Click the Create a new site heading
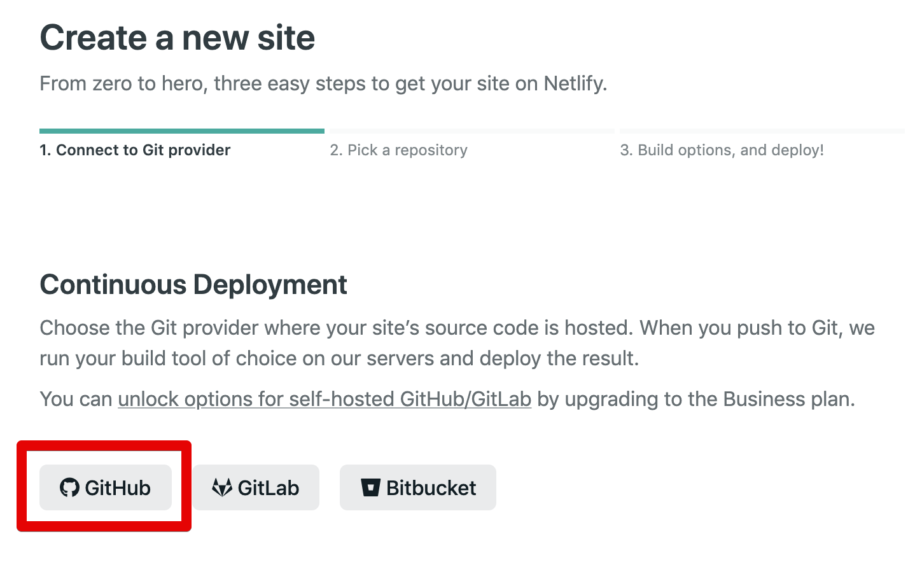Viewport: 915px width, 588px height. [x=178, y=38]
